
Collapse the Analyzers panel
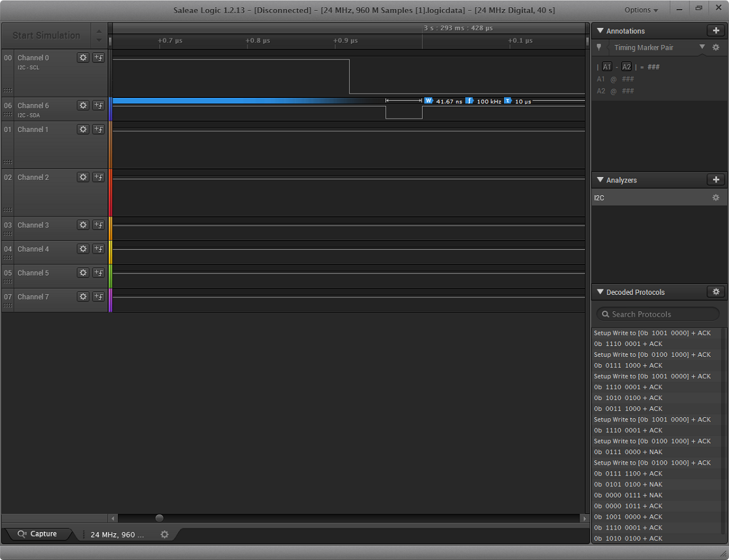click(x=600, y=180)
